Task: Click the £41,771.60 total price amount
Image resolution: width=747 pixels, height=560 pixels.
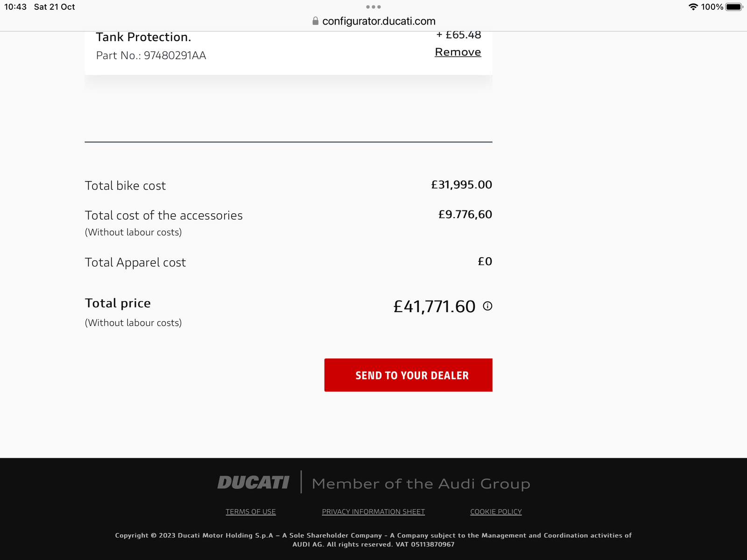Action: click(434, 307)
